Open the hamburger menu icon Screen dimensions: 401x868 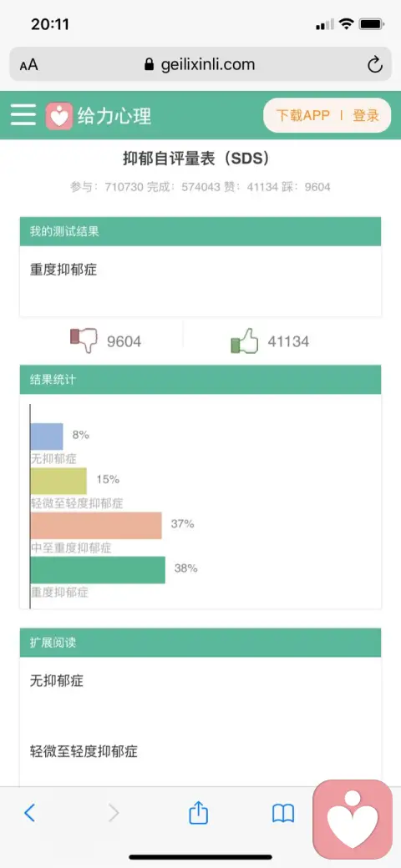click(23, 114)
